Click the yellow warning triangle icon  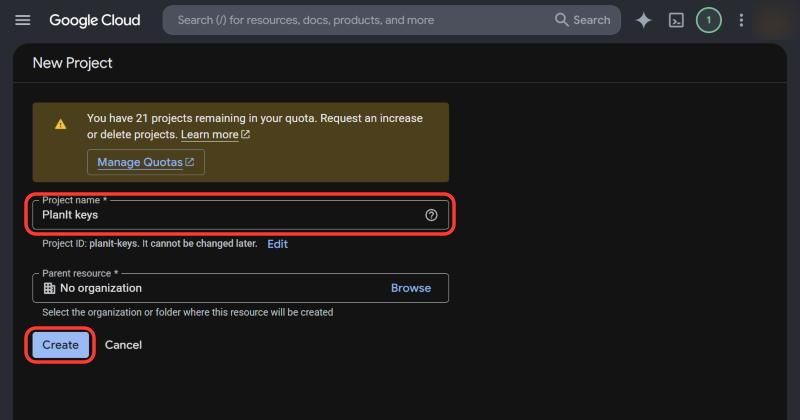(60, 124)
